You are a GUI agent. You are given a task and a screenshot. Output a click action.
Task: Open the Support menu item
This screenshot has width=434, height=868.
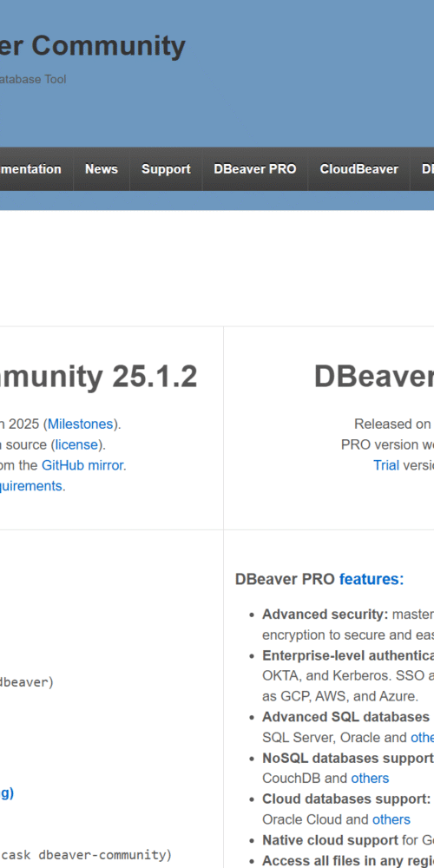click(166, 169)
